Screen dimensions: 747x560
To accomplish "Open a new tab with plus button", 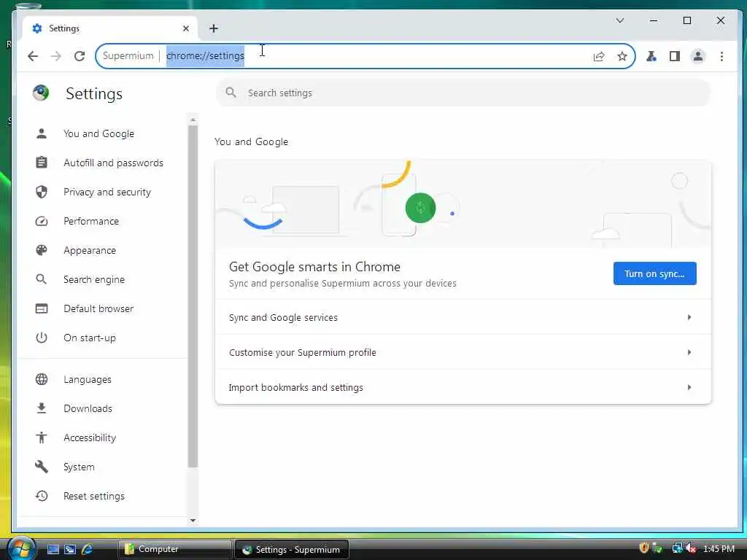I will 214,28.
